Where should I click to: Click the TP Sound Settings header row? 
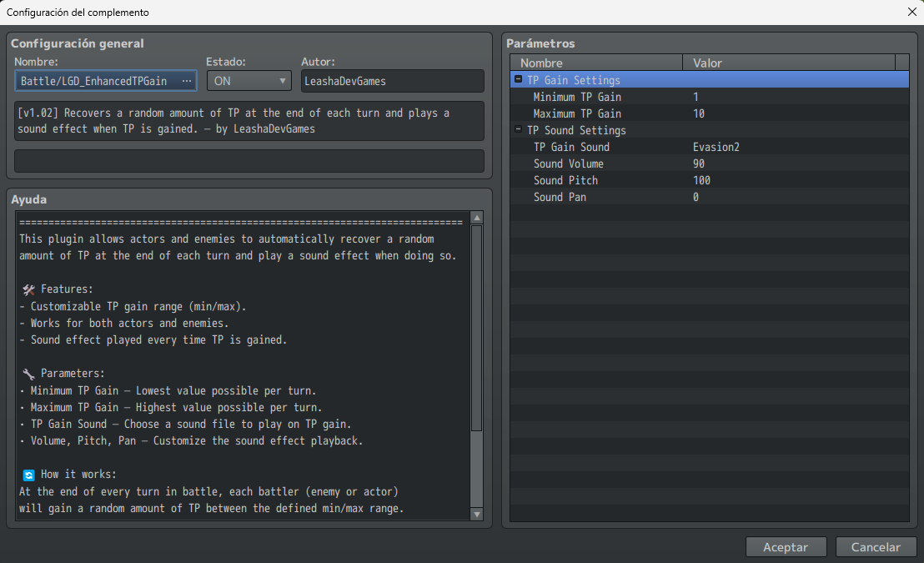(710, 129)
